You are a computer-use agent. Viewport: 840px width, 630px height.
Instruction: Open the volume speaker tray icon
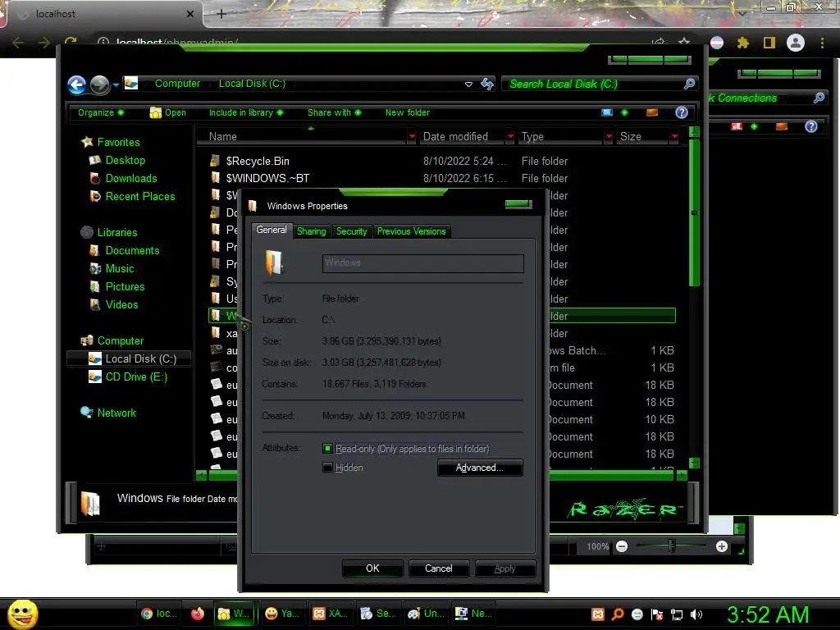[x=696, y=614]
